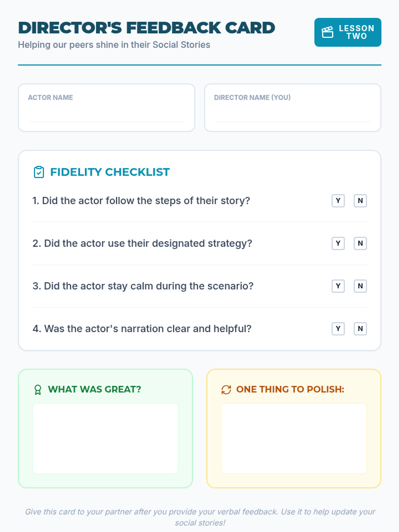
Task: Click inside the What Was Great text box
Action: click(105, 438)
